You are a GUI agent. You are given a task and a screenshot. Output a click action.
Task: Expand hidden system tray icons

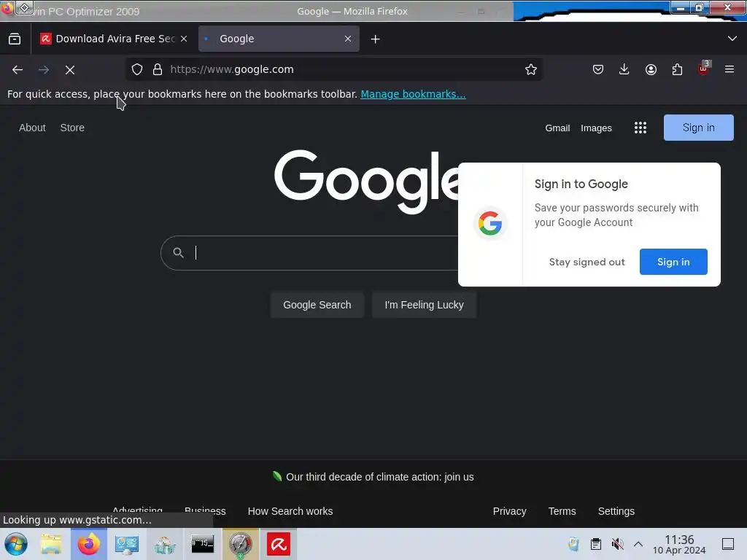click(x=638, y=544)
